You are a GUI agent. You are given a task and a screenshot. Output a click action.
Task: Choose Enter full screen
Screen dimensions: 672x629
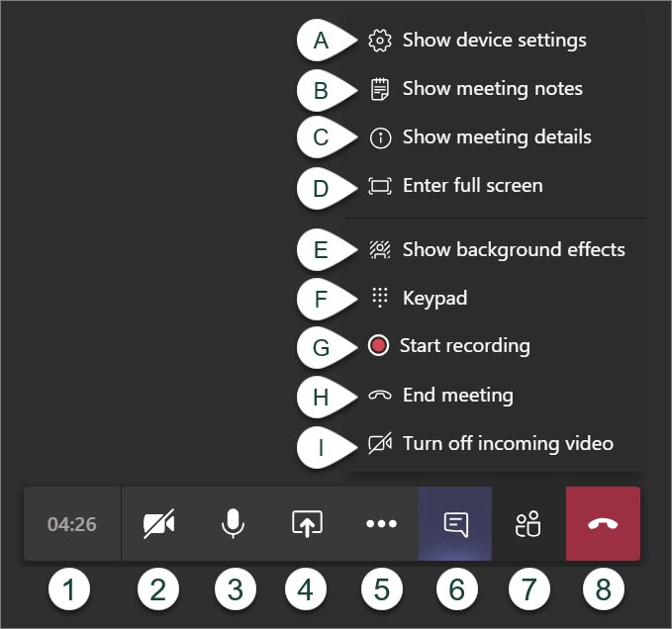tap(472, 186)
